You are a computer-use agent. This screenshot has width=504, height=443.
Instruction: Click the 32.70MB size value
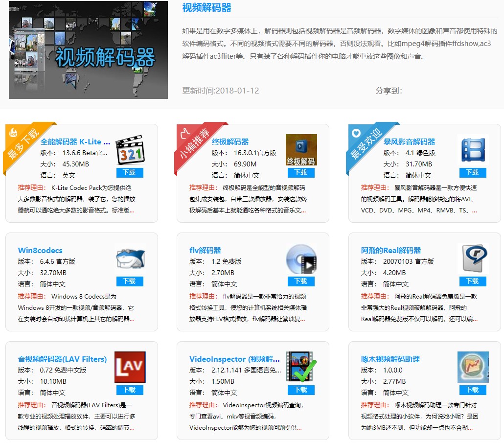tap(53, 273)
